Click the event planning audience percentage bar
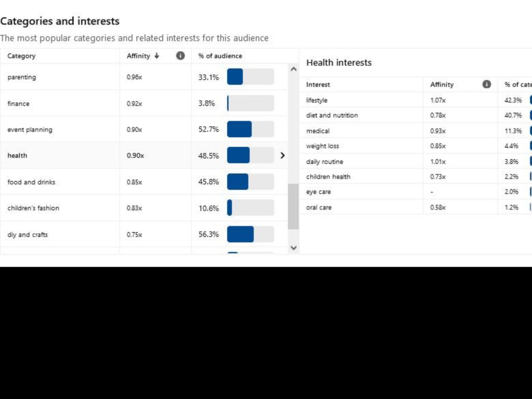532x399 pixels. (251, 129)
